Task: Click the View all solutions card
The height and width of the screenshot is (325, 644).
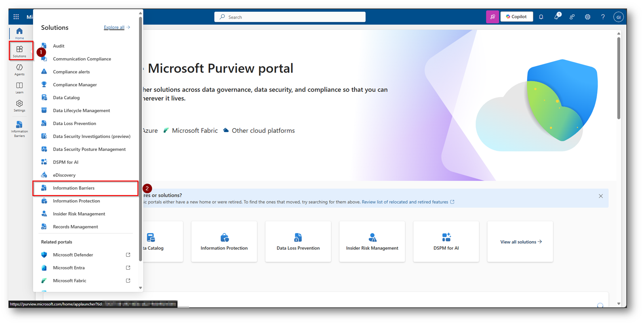Action: click(520, 241)
